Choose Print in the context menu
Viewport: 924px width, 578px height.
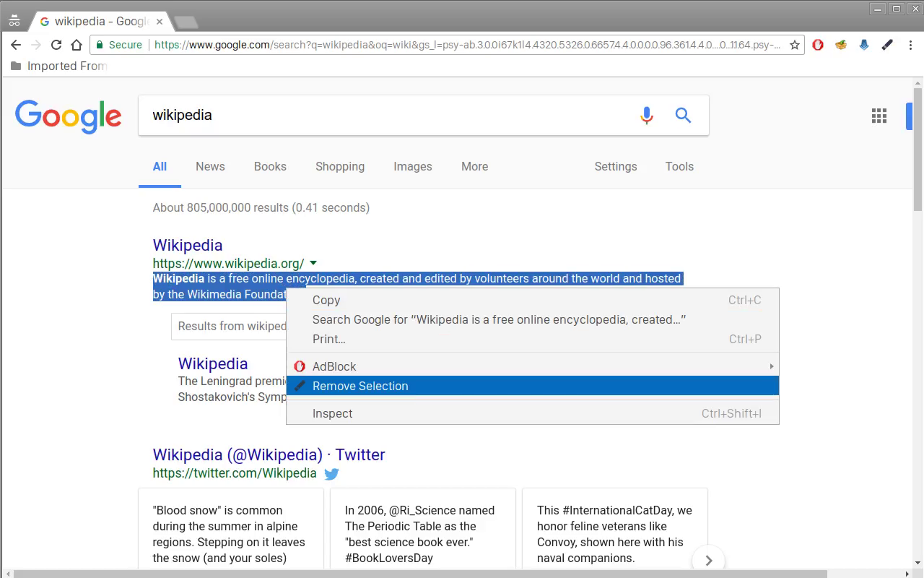pos(533,339)
